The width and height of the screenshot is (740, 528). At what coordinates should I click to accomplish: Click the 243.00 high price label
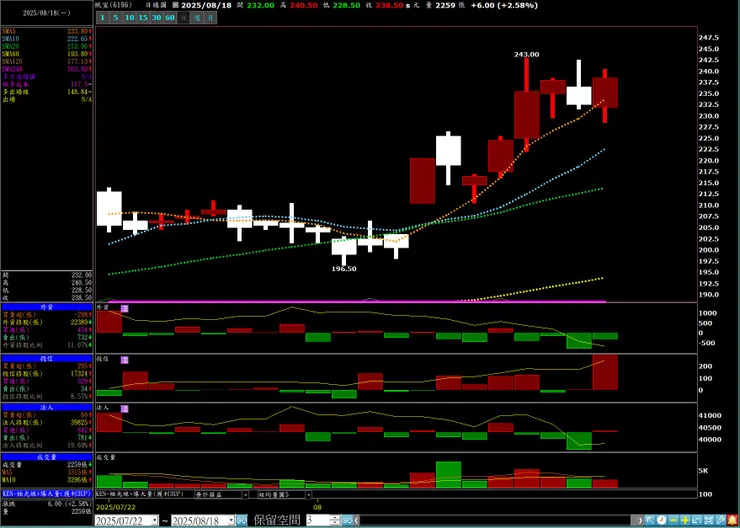pos(526,54)
